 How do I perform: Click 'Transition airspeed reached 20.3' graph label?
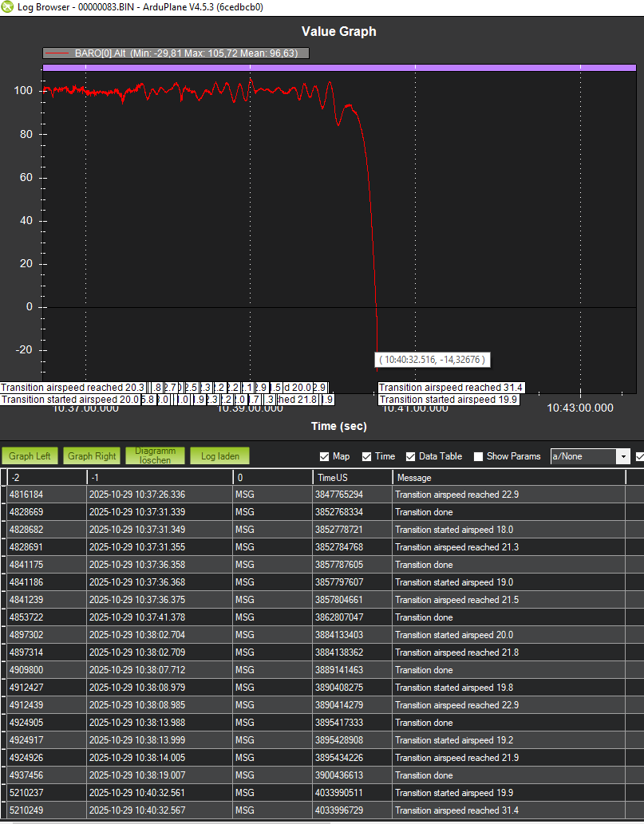point(73,388)
